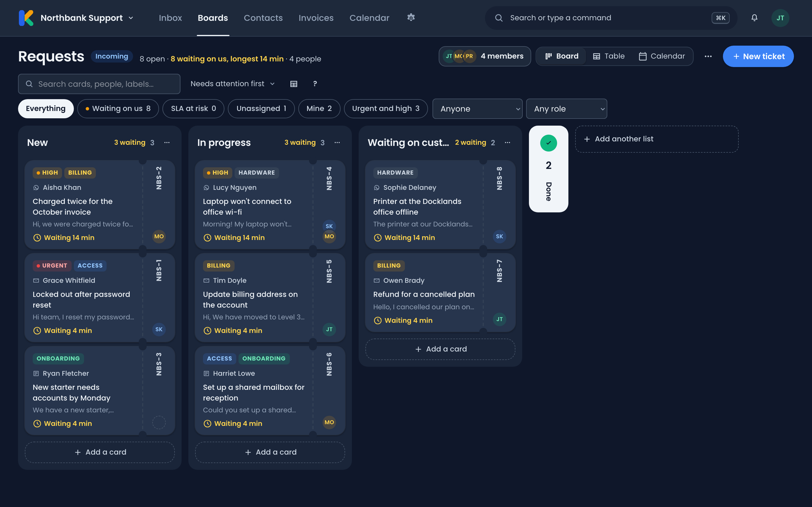Open the board's three-dot more menu
The image size is (812, 507).
(x=708, y=56)
